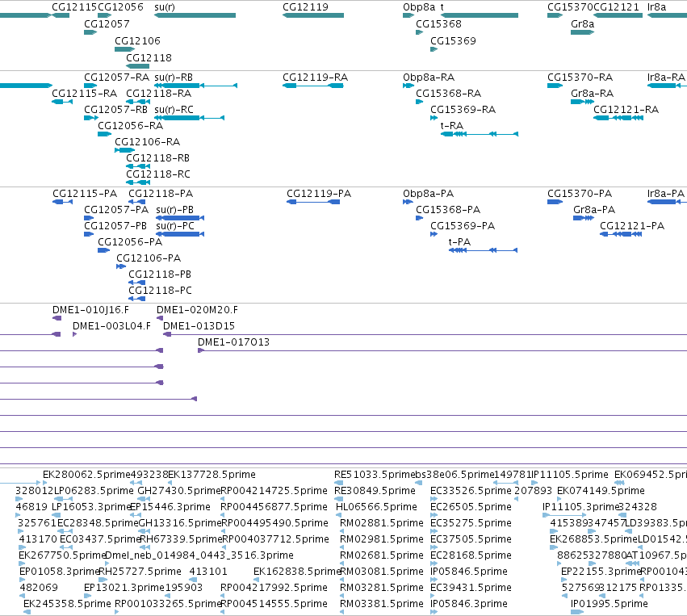Viewport: 687px width, 616px height.
Task: Open the CG15369 gene label
Action: (453, 40)
